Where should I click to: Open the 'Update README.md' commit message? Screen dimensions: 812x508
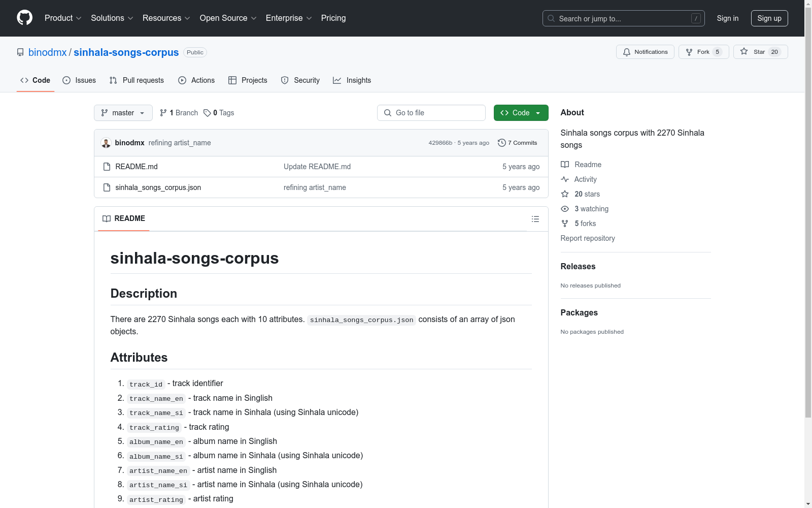(x=317, y=167)
